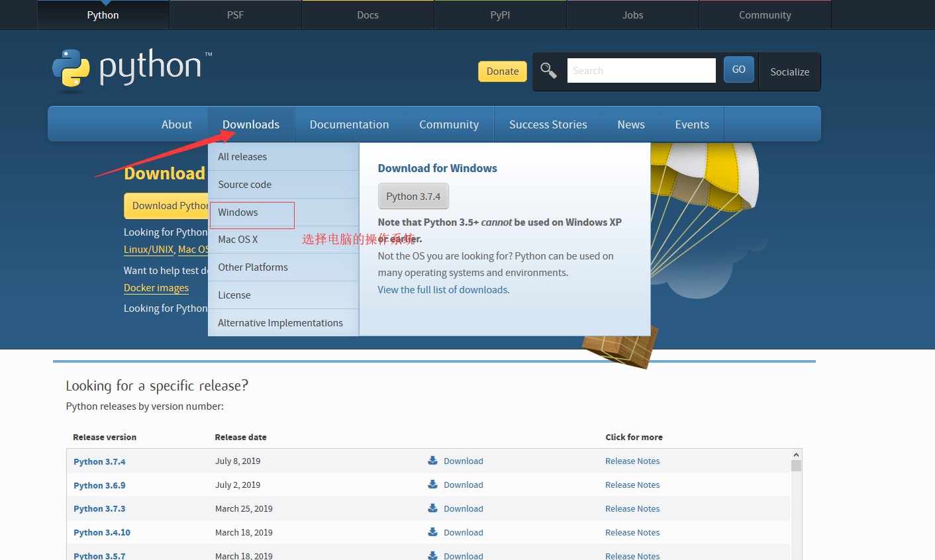The width and height of the screenshot is (935, 560).
Task: Click the Download link for Python 3.7.4
Action: pyautogui.click(x=464, y=461)
